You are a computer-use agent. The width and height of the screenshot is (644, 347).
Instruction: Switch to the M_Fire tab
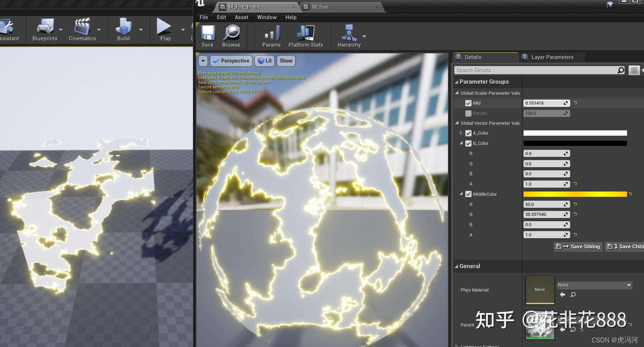[320, 7]
